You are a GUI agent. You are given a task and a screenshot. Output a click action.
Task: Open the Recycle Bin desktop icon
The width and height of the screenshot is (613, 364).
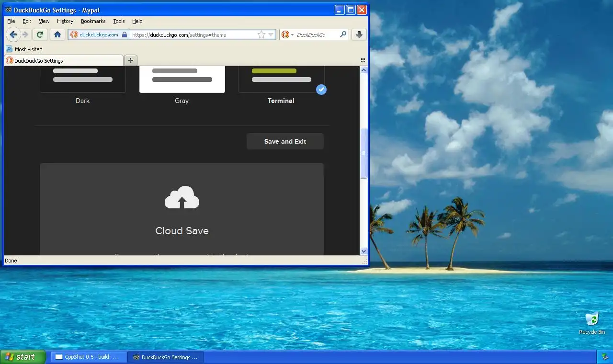tap(592, 323)
